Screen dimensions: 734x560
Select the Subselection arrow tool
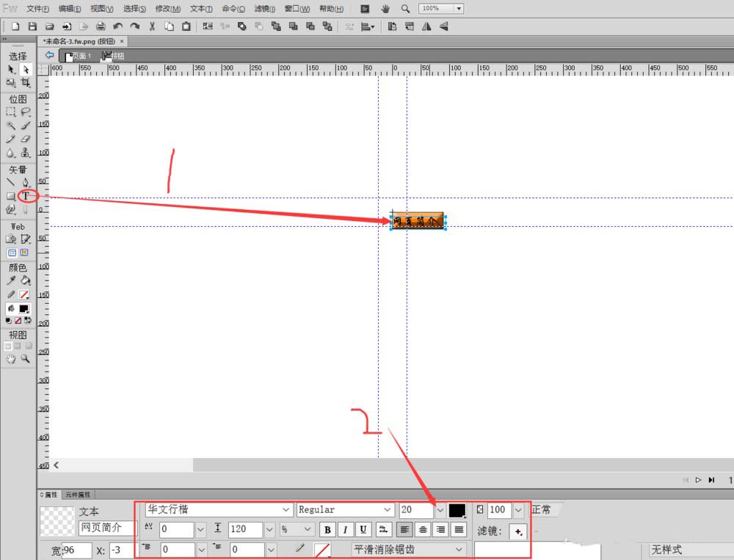(x=26, y=69)
